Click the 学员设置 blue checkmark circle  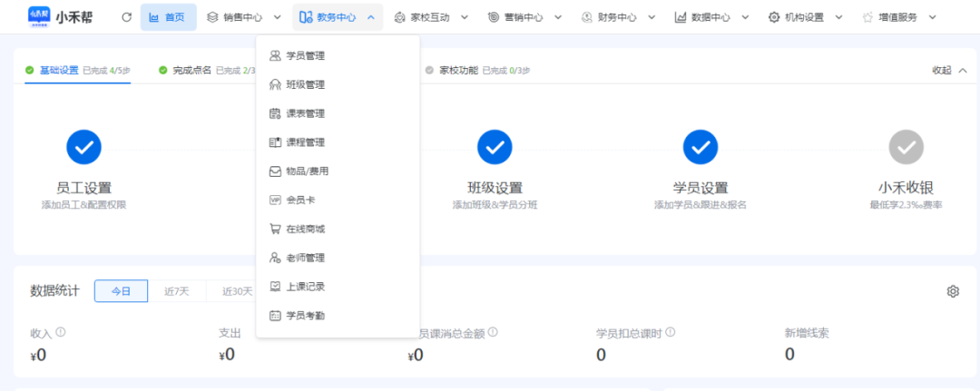[701, 147]
